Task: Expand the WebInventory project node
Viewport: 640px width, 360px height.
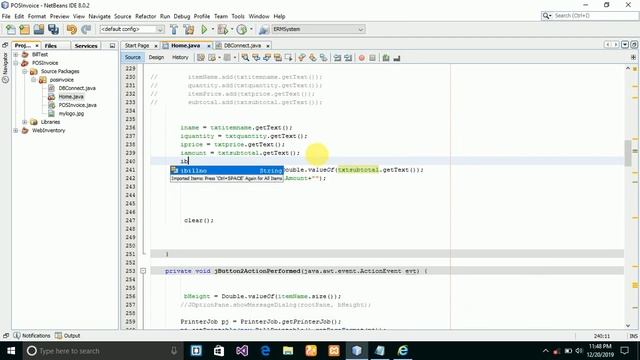Action: [16, 131]
